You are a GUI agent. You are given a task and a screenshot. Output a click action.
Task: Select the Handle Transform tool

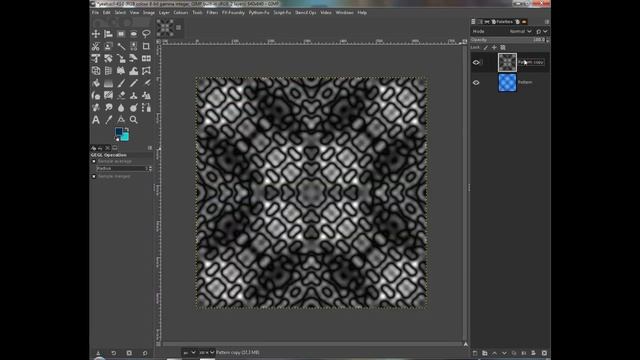click(121, 71)
